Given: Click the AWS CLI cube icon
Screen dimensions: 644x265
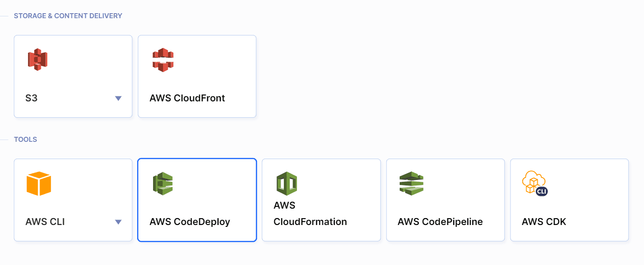Looking at the screenshot, I should tap(39, 184).
